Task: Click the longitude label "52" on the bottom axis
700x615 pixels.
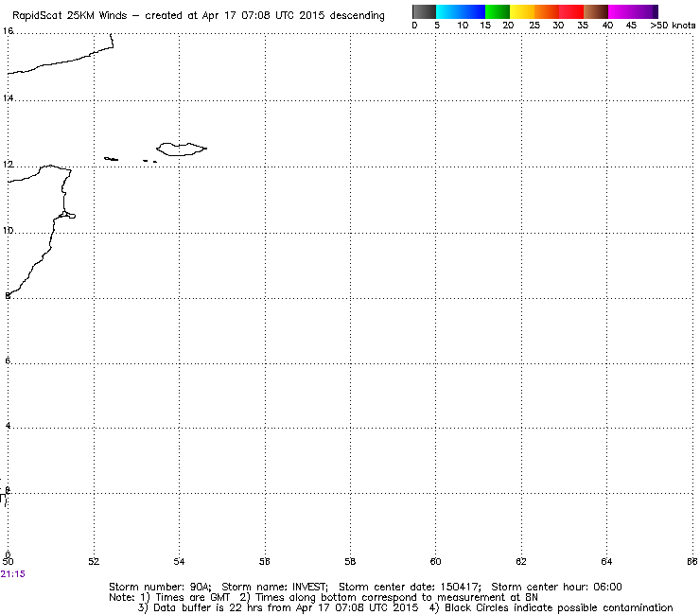Action: (x=94, y=561)
